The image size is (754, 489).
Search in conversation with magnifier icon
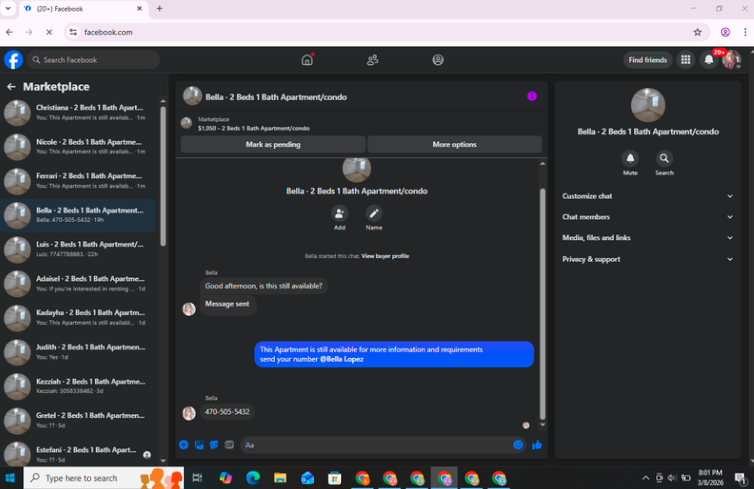point(664,158)
